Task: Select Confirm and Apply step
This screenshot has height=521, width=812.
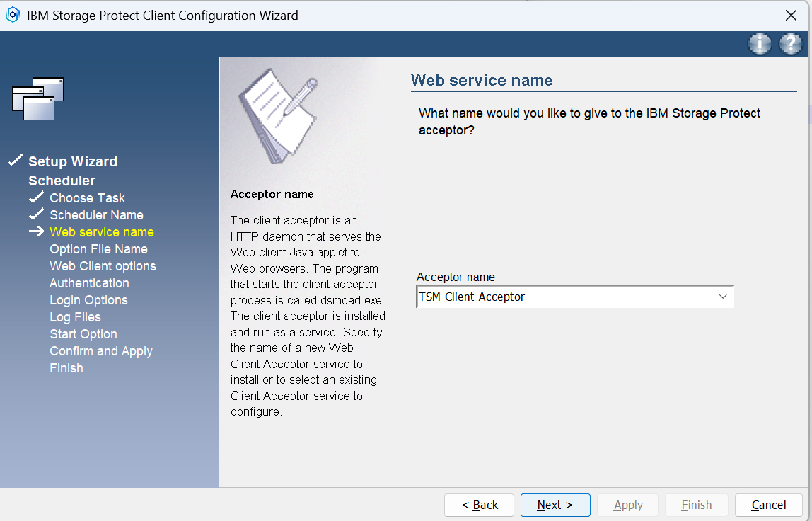Action: [x=101, y=351]
